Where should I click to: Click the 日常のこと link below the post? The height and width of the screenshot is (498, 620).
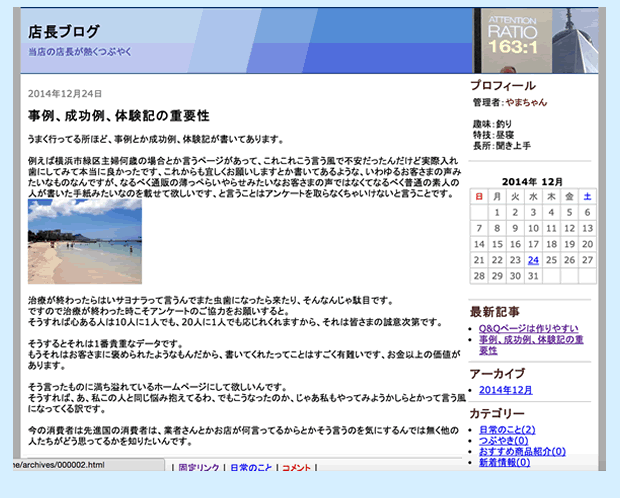(x=251, y=467)
